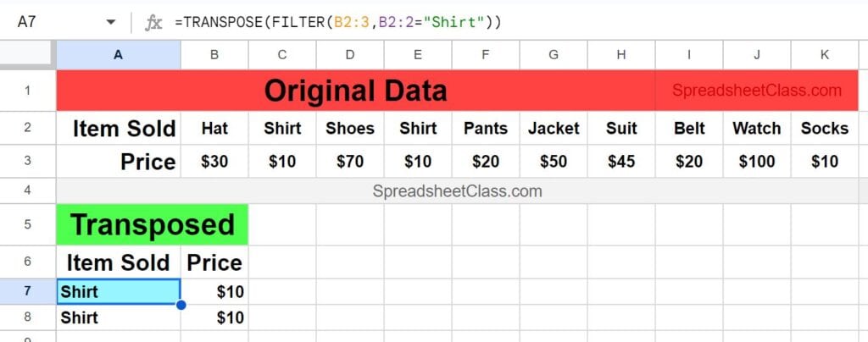868x342 pixels.
Task: Open the Name Box dropdown arrow
Action: [111, 23]
